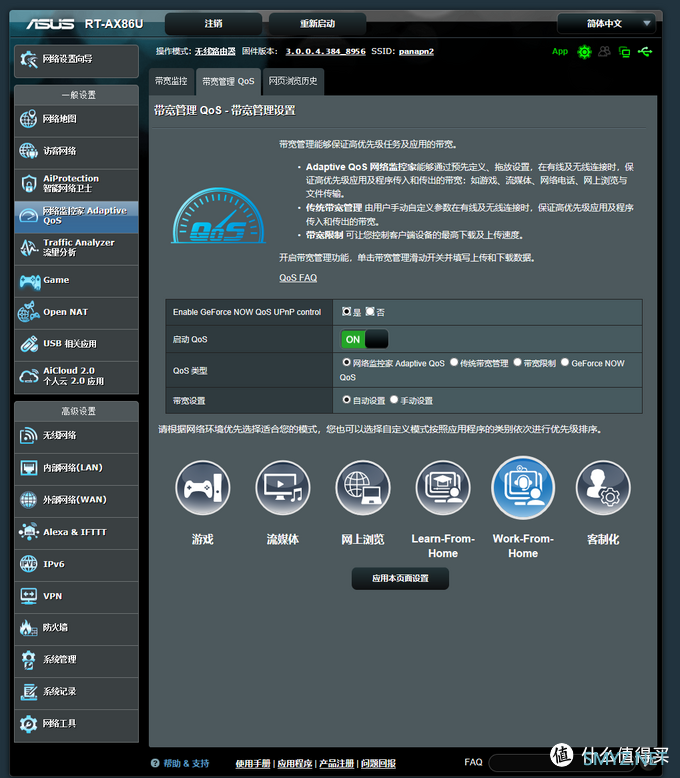Select GeForce NOW QoS type radio
The image size is (680, 778).
tap(565, 362)
